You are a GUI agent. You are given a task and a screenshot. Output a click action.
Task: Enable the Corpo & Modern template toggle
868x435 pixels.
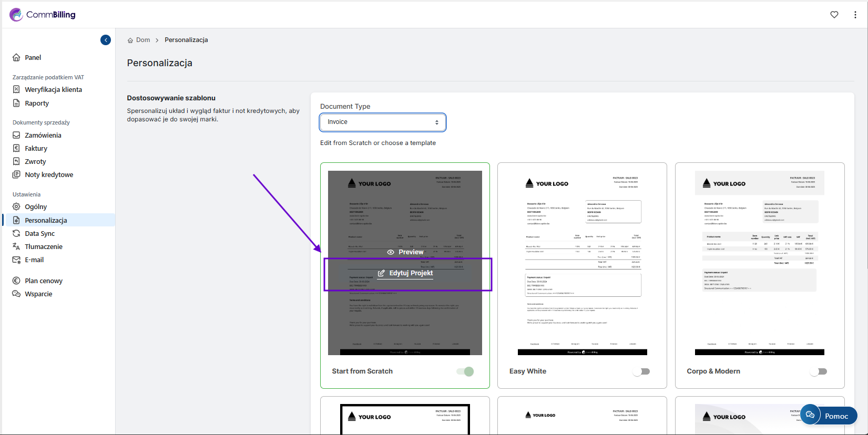(x=819, y=371)
